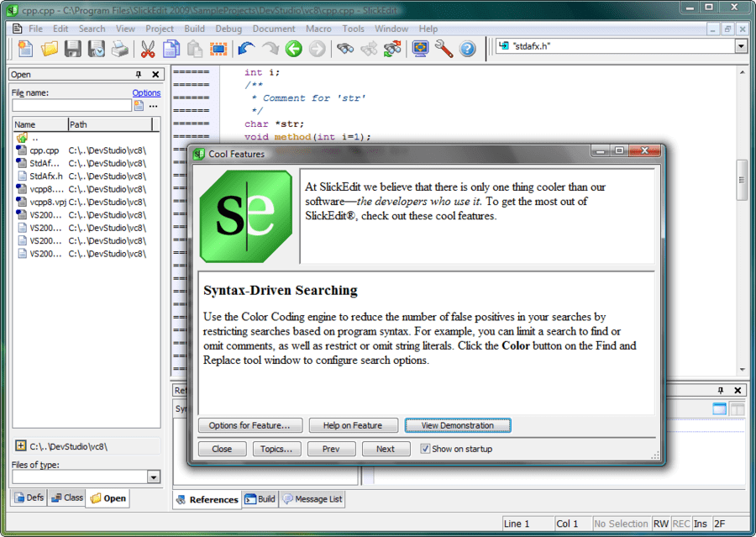Open the Search menu
Image resolution: width=756 pixels, height=537 pixels.
(92, 29)
